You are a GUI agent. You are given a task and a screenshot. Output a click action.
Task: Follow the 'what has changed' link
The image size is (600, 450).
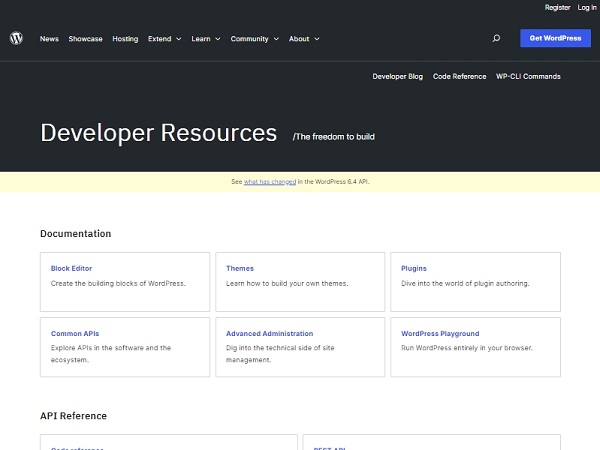coord(270,182)
